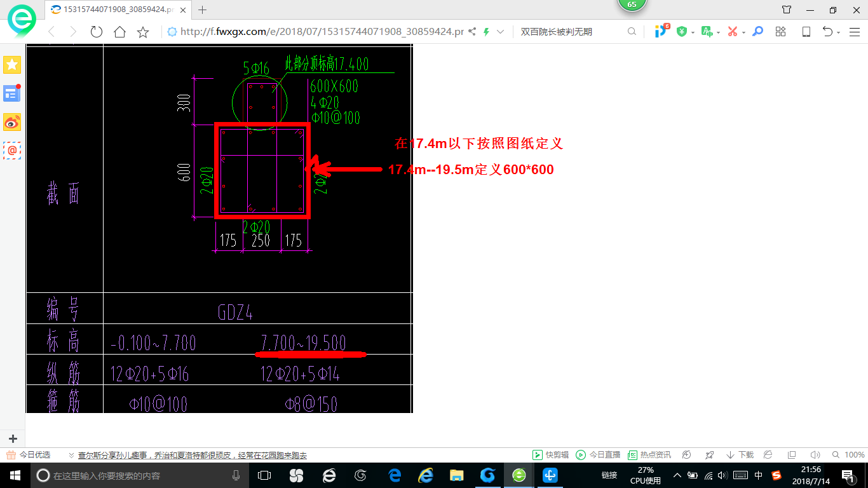Expand the green shield dropdown arrow
Screen dimensions: 868x488
click(693, 32)
